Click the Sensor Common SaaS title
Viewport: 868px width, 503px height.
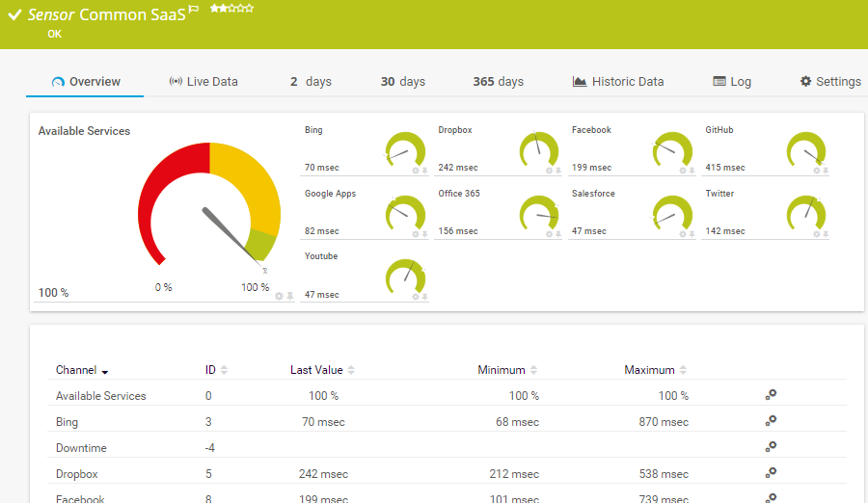[x=107, y=14]
